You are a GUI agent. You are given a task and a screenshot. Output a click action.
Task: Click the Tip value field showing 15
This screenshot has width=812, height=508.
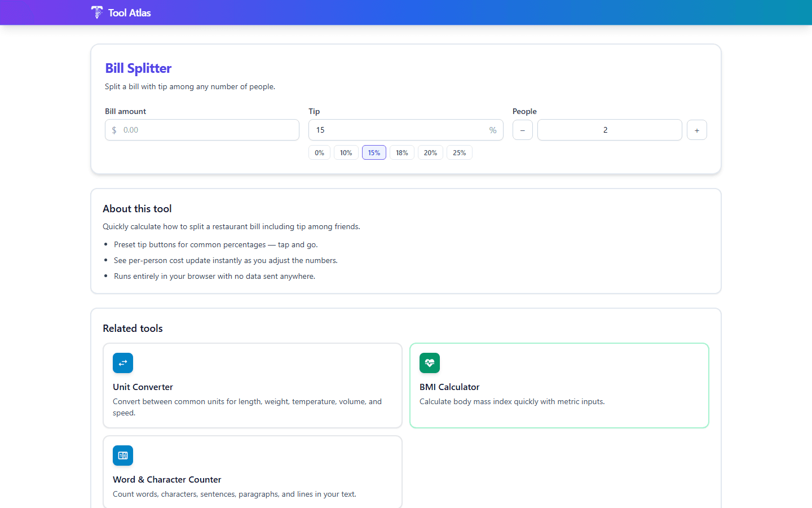395,130
